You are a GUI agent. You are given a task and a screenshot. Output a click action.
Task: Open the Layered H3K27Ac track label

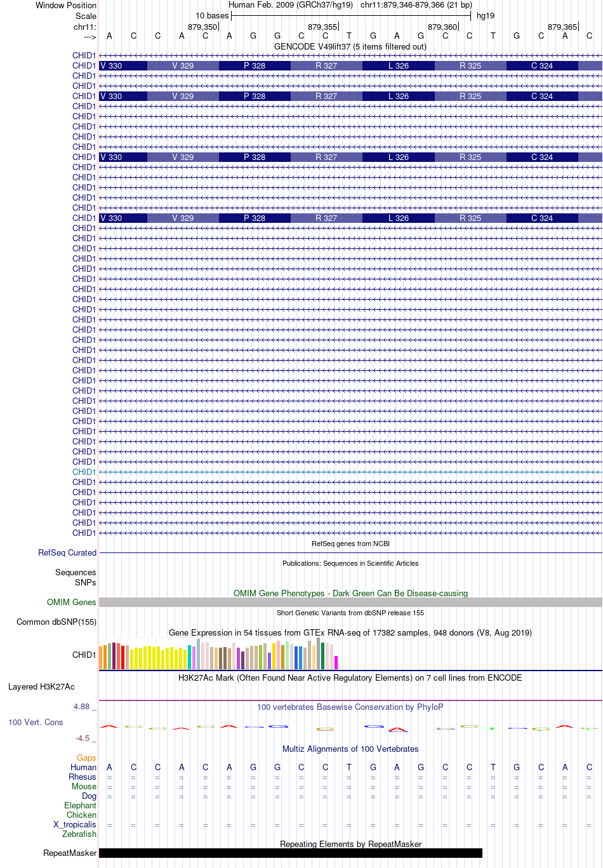coord(41,687)
